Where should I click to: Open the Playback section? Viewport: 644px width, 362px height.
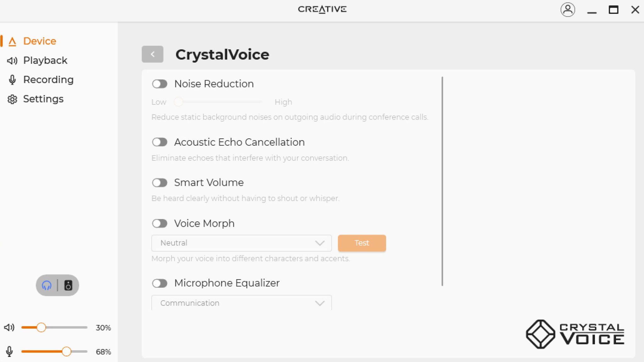pyautogui.click(x=45, y=60)
